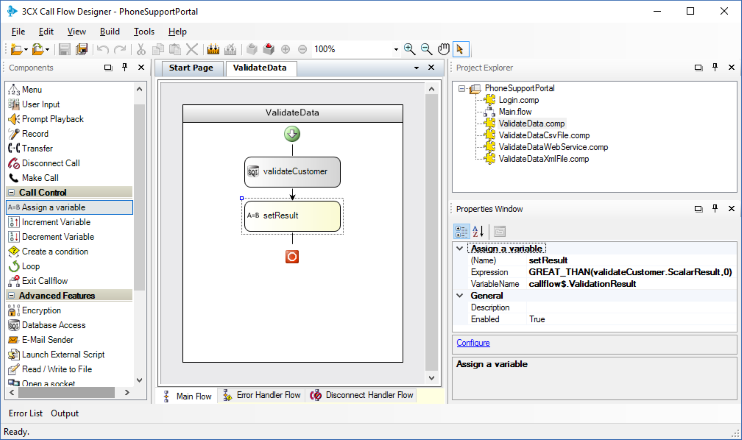Select the pointer selection tool
Screen dimensions: 742x440
pyautogui.click(x=460, y=49)
